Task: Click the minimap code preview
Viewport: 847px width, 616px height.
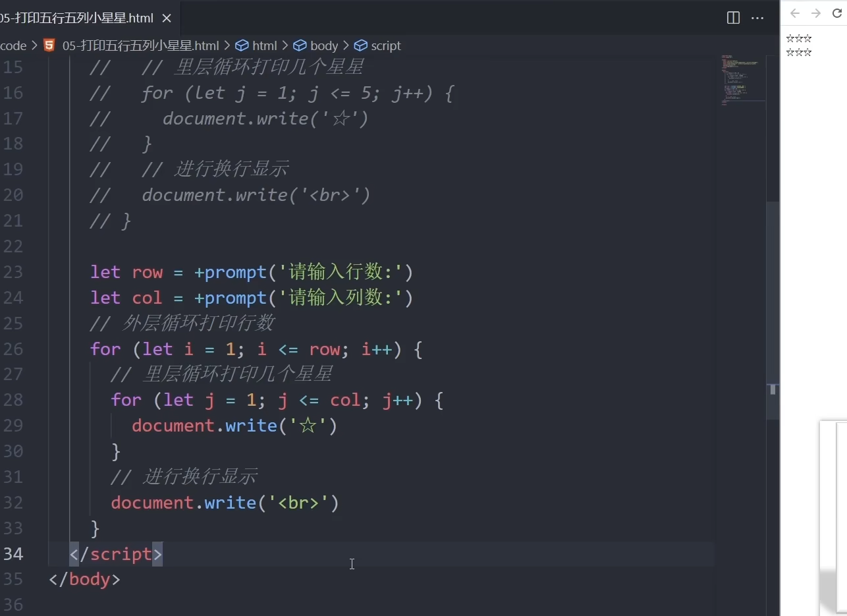Action: (742, 79)
